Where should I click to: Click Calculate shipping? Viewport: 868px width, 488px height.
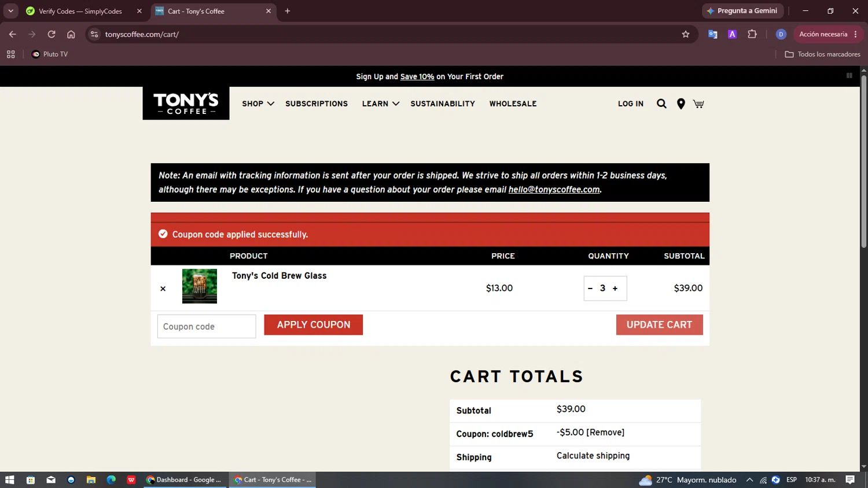click(x=593, y=456)
